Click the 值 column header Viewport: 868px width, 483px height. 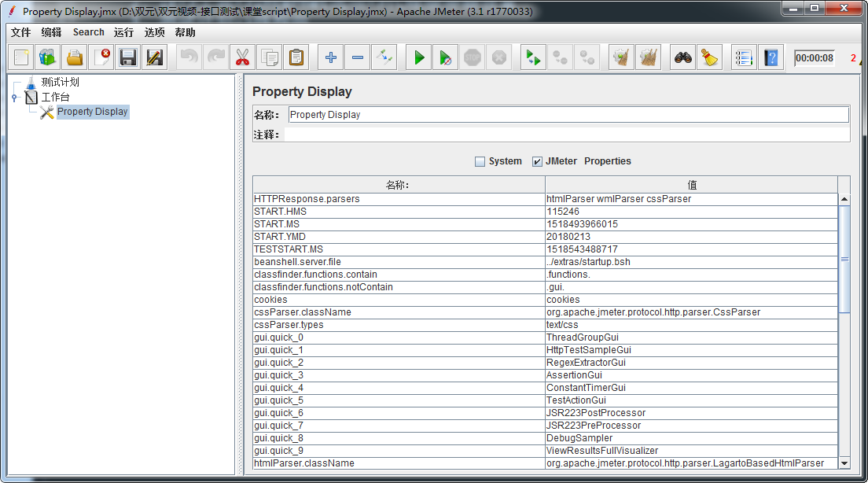tap(691, 184)
